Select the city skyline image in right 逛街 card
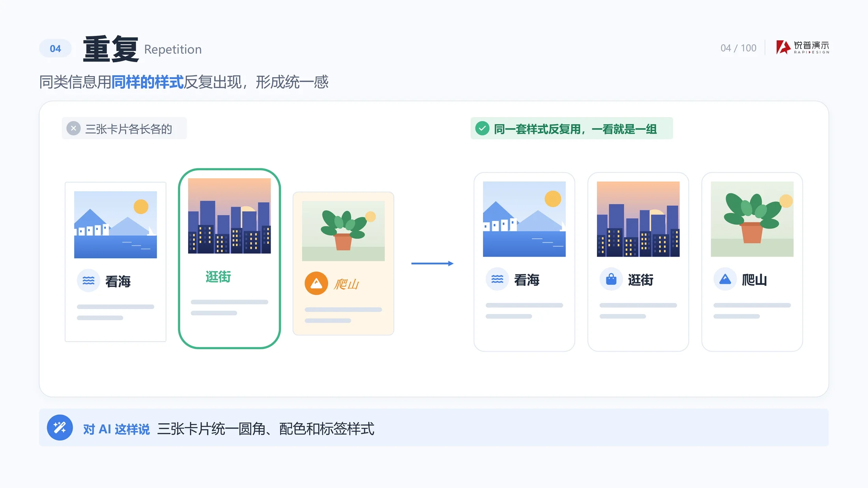This screenshot has width=868, height=488. [x=638, y=219]
